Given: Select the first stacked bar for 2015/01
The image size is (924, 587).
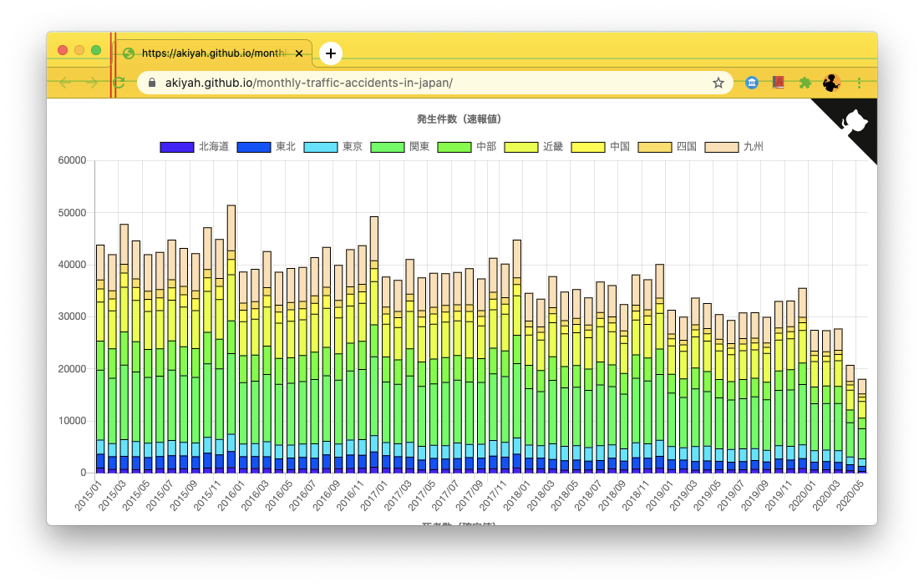Looking at the screenshot, I should pos(100,358).
